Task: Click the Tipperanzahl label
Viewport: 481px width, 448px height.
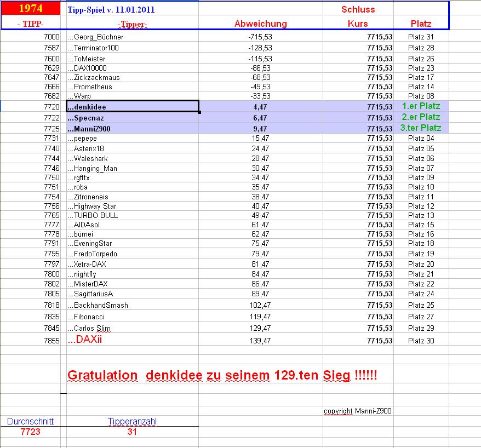Action: (132, 421)
